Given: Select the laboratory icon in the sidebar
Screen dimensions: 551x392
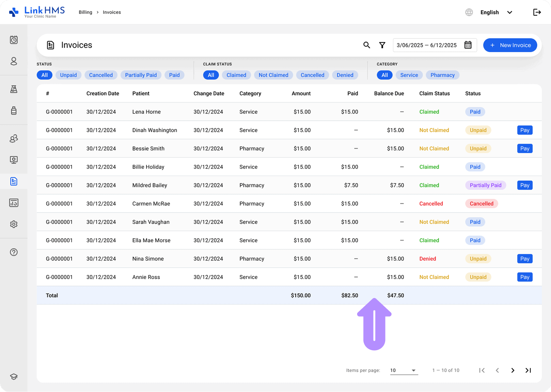Looking at the screenshot, I should [x=14, y=89].
